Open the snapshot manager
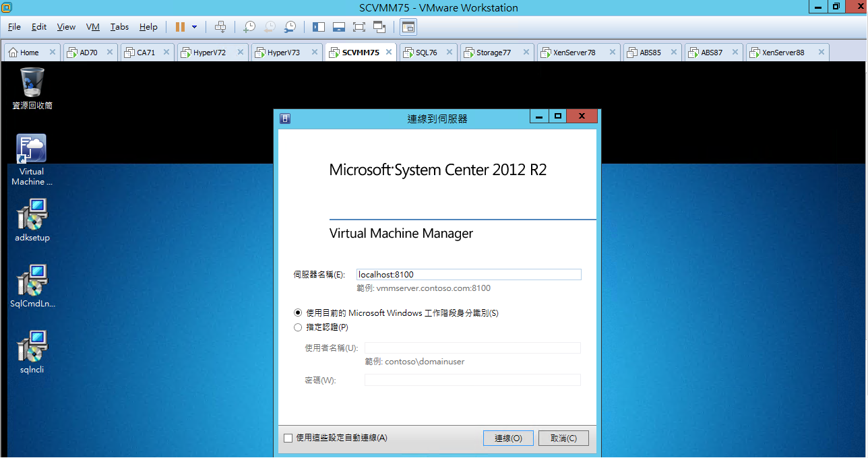Image resolution: width=868 pixels, height=458 pixels. point(290,27)
